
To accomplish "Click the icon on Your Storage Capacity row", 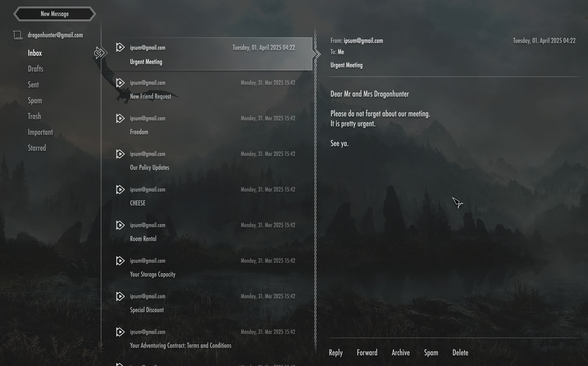I will (120, 261).
